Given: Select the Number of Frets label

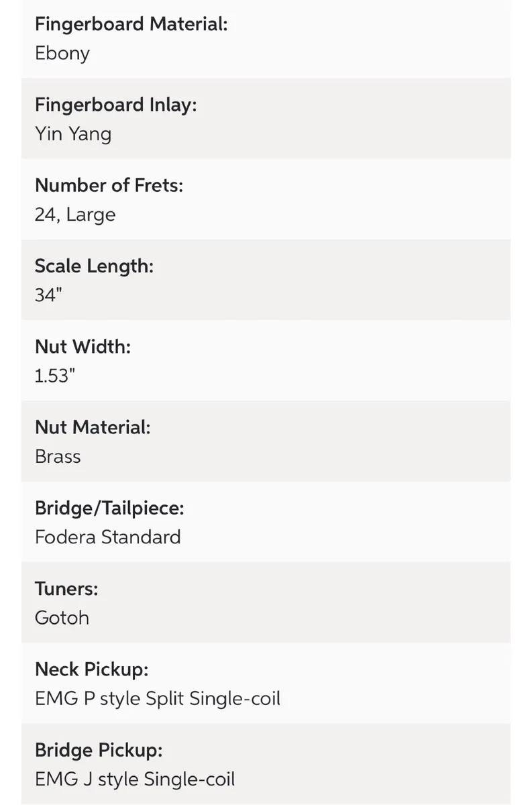Looking at the screenshot, I should 109,186.
